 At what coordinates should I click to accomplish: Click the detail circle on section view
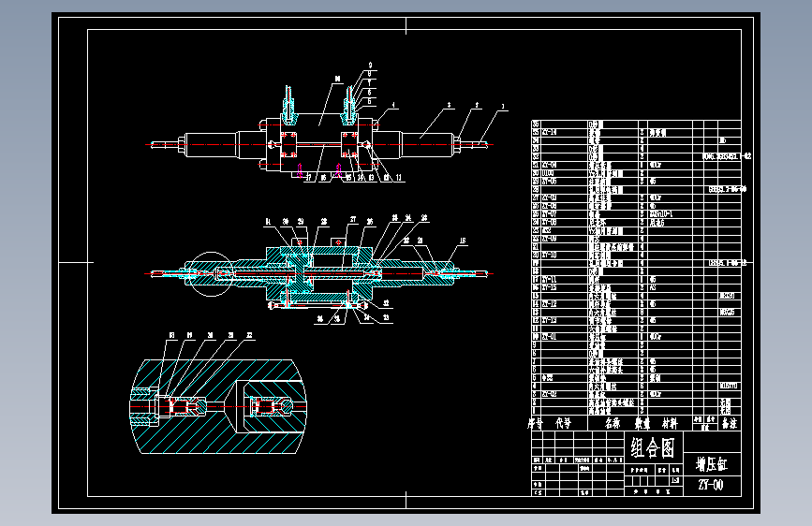[x=210, y=274]
